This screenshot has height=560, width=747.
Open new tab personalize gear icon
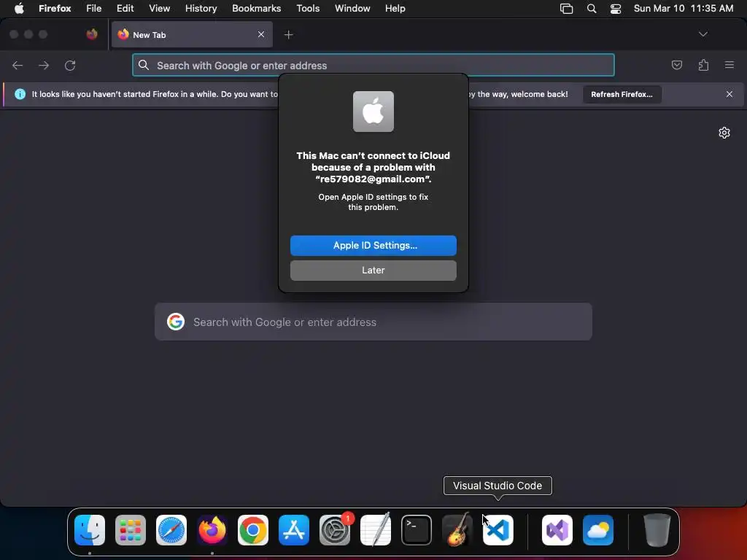tap(724, 133)
